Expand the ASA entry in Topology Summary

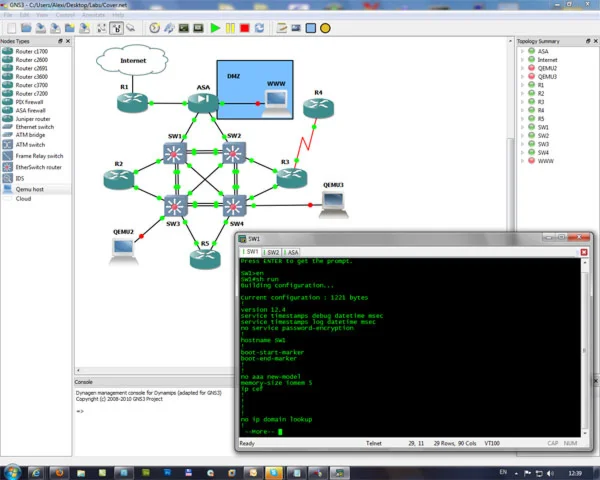coord(522,50)
